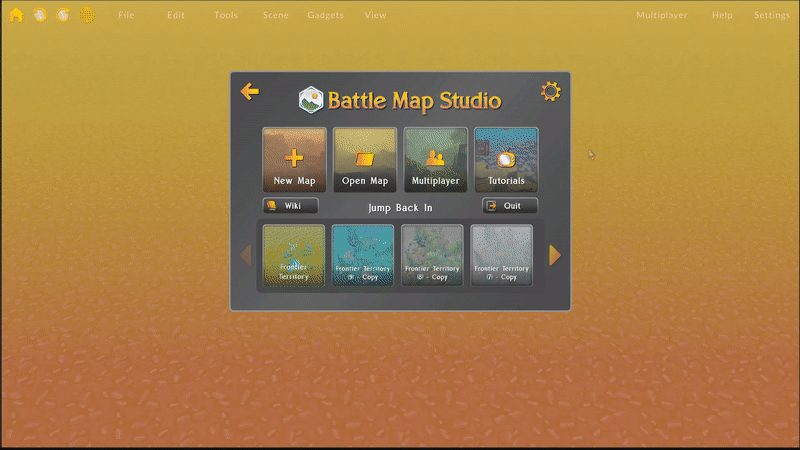The height and width of the screenshot is (450, 800).
Task: Open Frontier Territory (9) - Copy map
Action: pos(363,255)
